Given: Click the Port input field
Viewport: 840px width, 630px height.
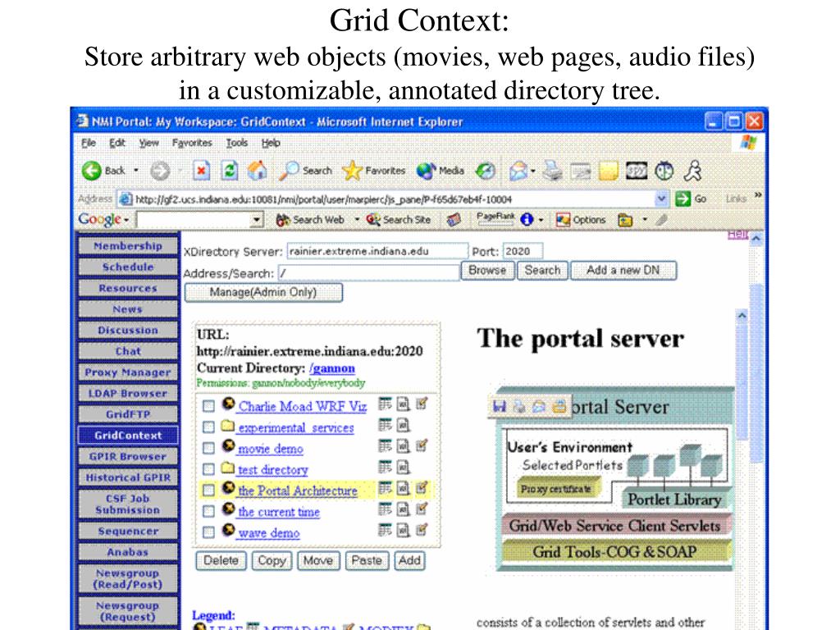Looking at the screenshot, I should 523,251.
